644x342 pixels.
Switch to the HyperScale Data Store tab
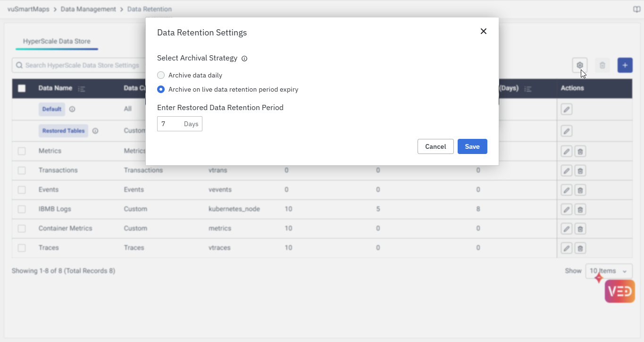[57, 41]
